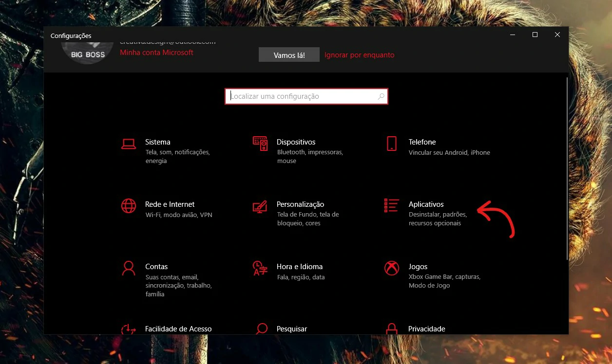Image resolution: width=612 pixels, height=364 pixels.
Task: Open the Personalização brush icon
Action: tap(260, 206)
